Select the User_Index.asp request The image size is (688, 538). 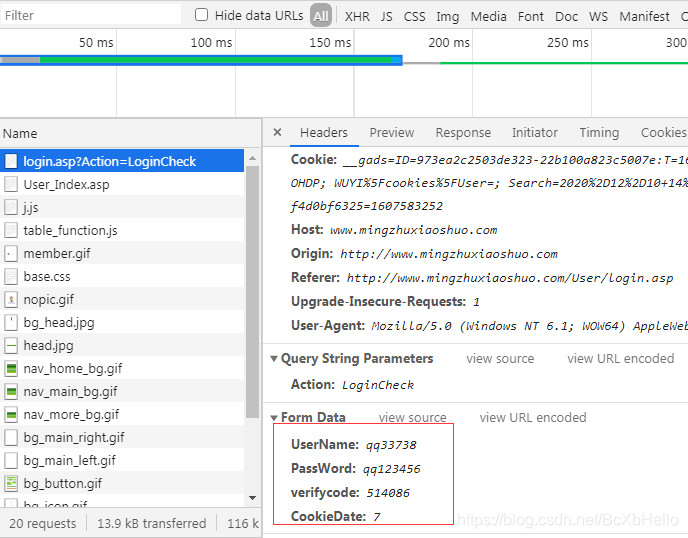[x=122, y=185]
